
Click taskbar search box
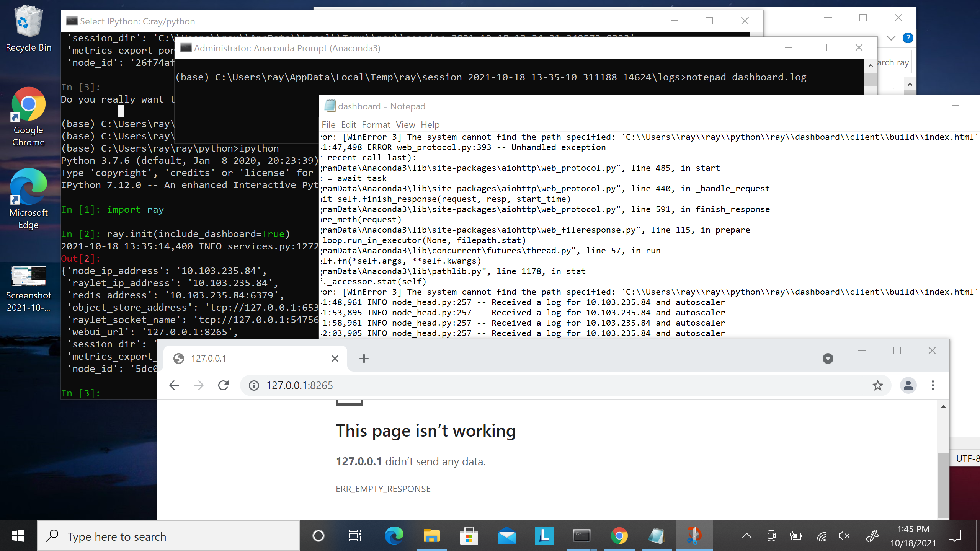click(x=168, y=536)
